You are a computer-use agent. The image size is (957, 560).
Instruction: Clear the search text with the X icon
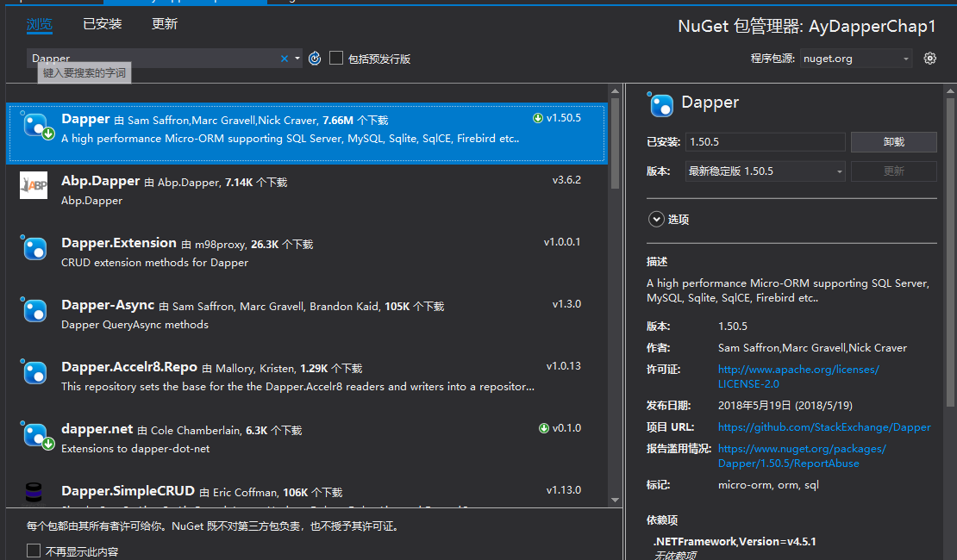[x=285, y=59]
